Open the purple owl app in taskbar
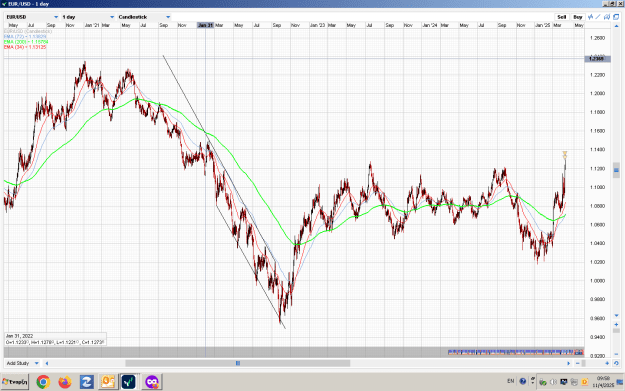This screenshot has width=625, height=391. coord(152,382)
